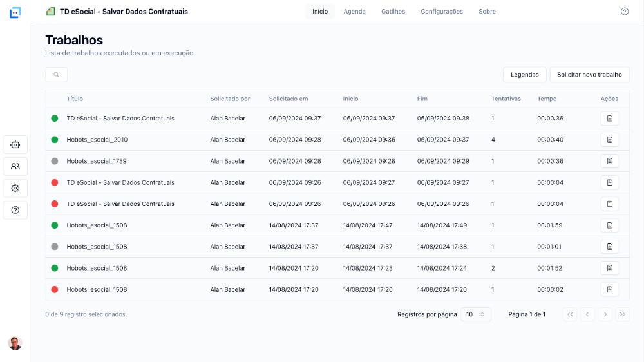Viewport: 644px width, 362px height.
Task: Open the users icon in the sidebar
Action: click(15, 166)
